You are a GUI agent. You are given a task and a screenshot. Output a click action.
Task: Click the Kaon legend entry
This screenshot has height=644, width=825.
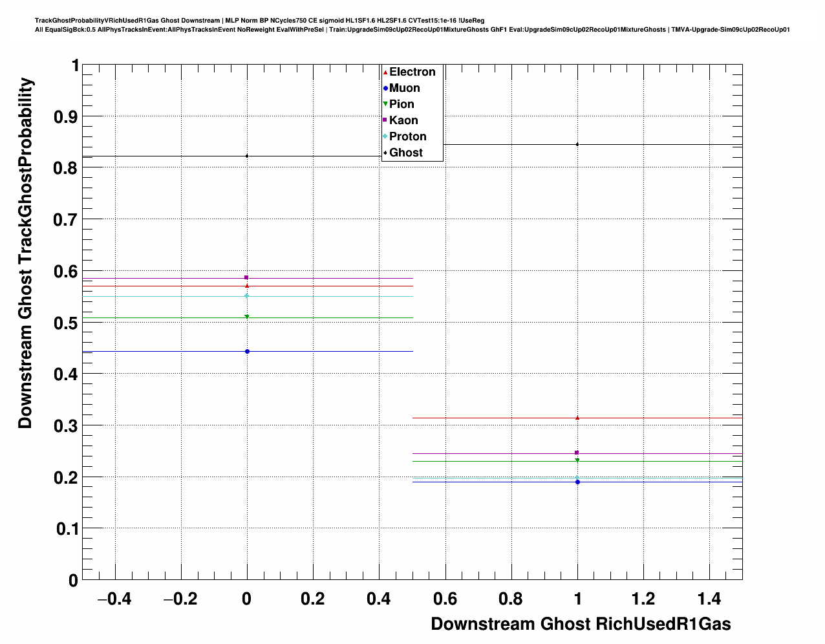[x=400, y=120]
